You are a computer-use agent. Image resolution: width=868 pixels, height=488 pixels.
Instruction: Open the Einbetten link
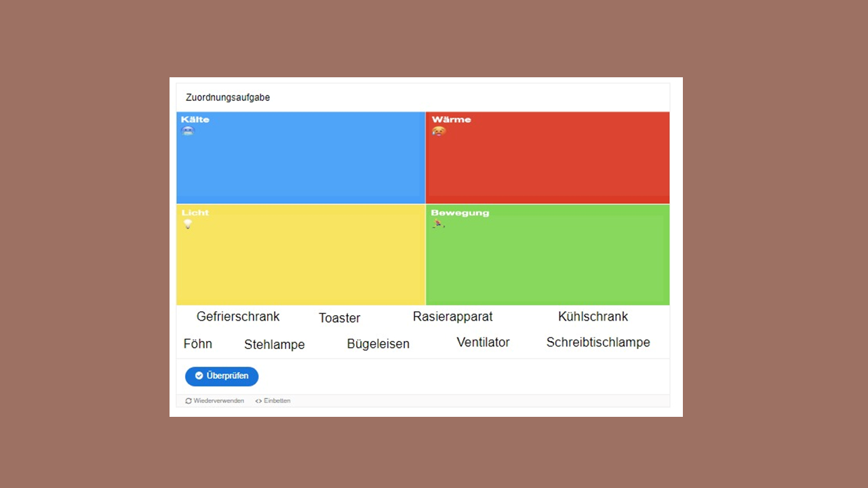point(277,401)
